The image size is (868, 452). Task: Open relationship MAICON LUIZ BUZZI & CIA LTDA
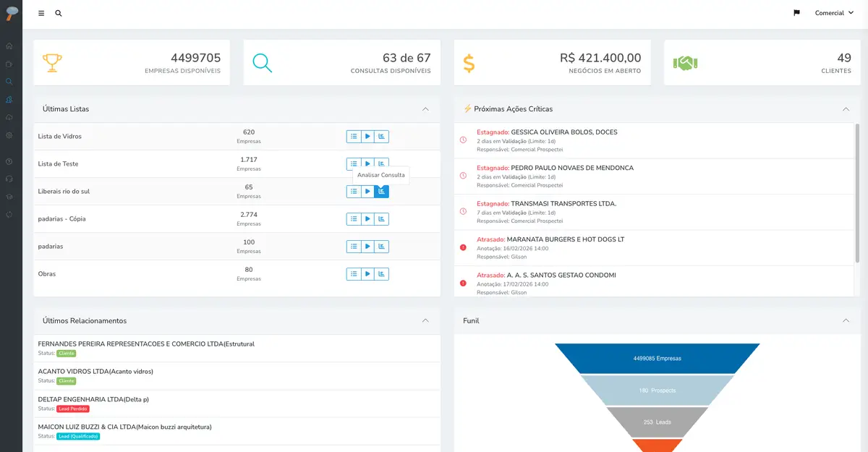click(x=237, y=431)
